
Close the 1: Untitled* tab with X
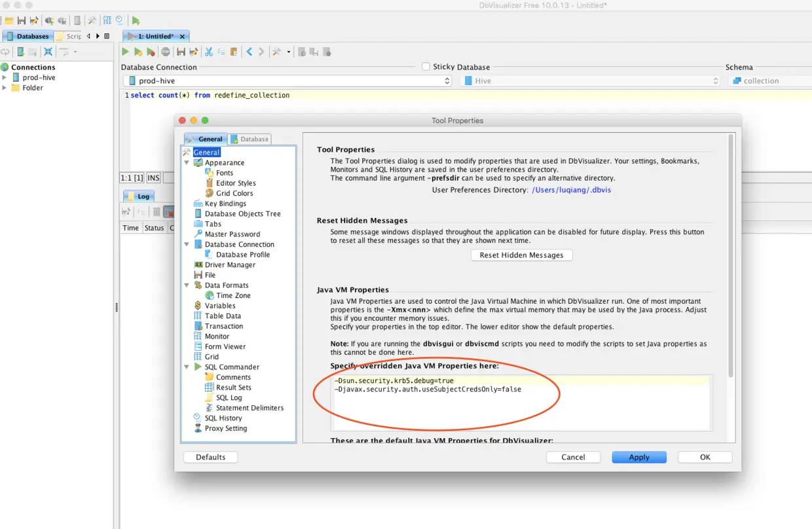point(182,37)
